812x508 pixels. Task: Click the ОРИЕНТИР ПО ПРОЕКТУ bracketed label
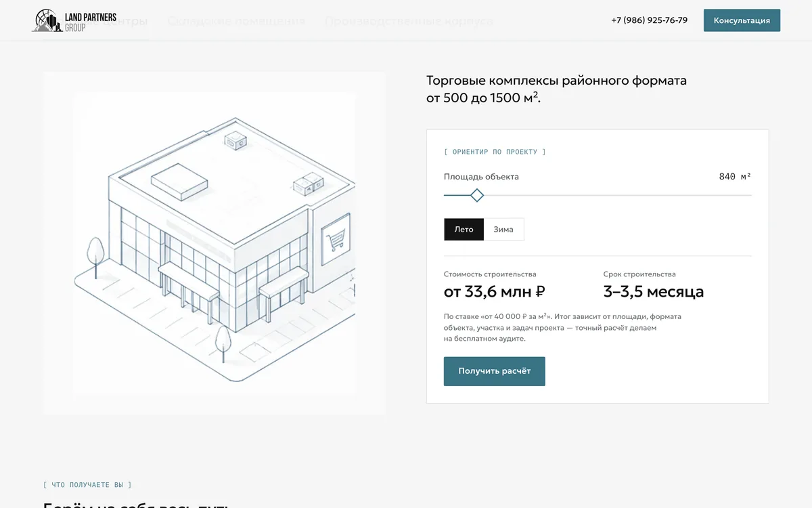tap(495, 152)
